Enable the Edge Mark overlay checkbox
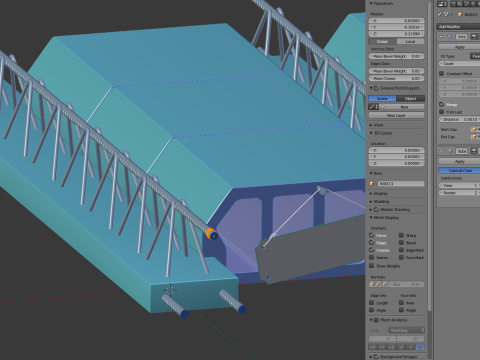This screenshot has height=360, width=480. point(401,250)
